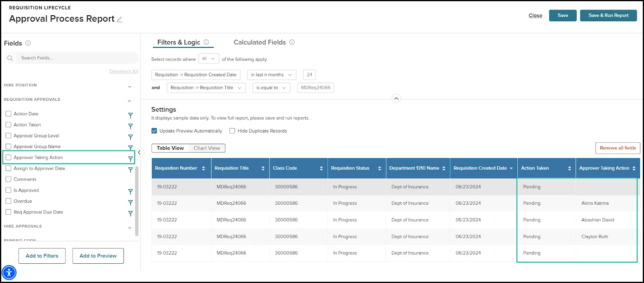Click the info icon beside Calculated Fields

pyautogui.click(x=292, y=42)
